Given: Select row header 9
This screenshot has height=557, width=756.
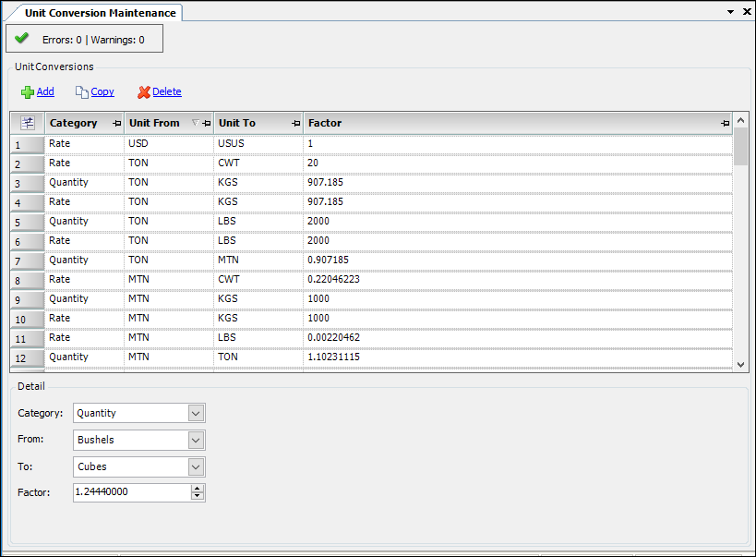Looking at the screenshot, I should pyautogui.click(x=27, y=299).
